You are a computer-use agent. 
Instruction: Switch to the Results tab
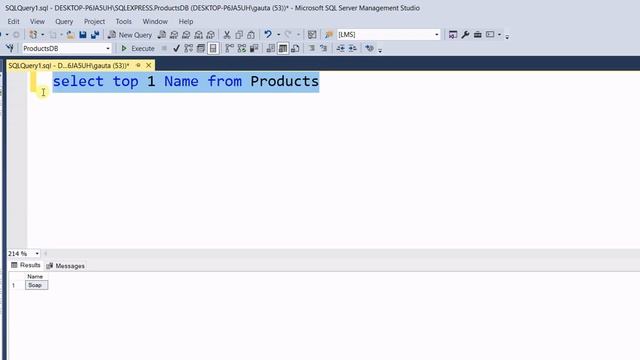[x=26, y=265]
